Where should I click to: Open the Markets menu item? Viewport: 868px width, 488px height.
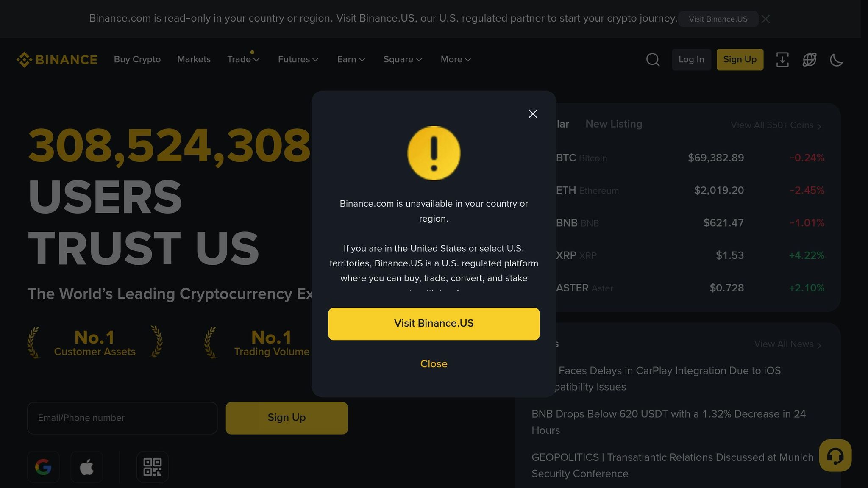(x=193, y=59)
